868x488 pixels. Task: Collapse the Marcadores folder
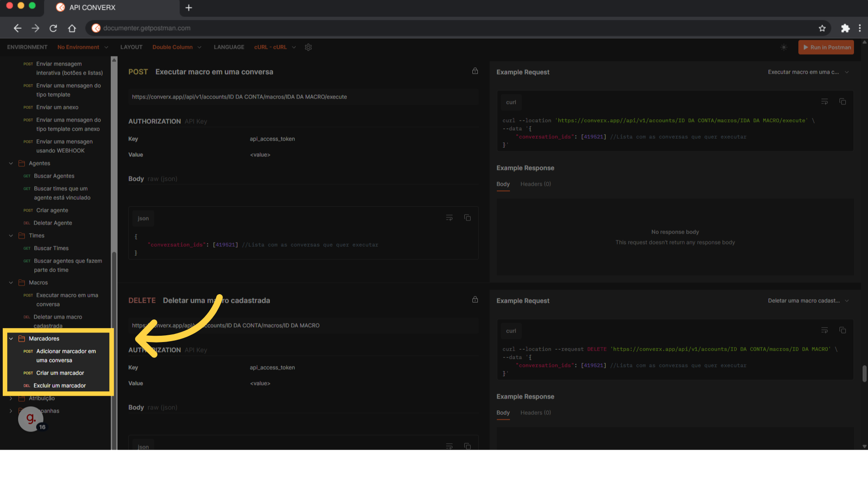pos(11,338)
